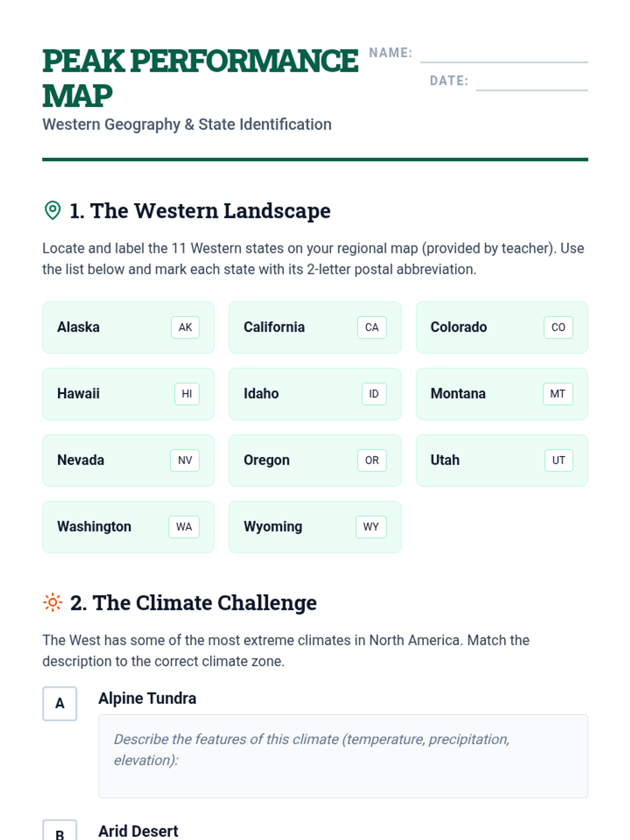Select the Washington state card
The image size is (630, 840).
tap(128, 527)
